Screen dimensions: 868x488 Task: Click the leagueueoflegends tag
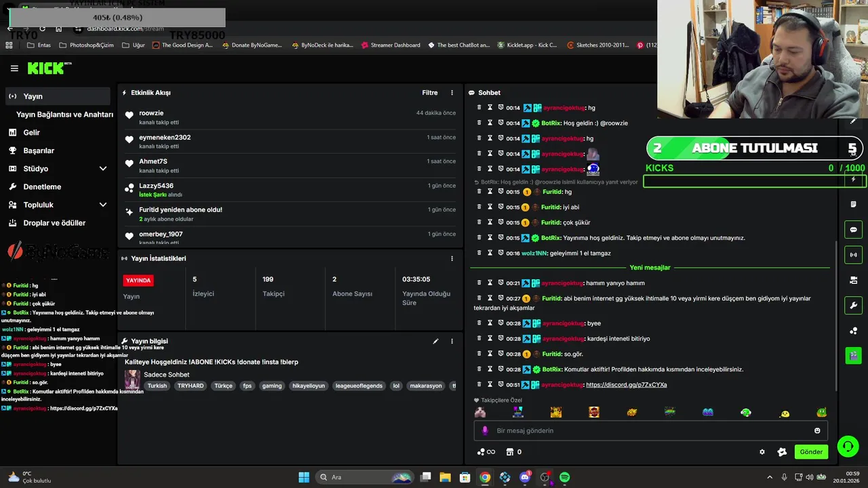pos(359,386)
